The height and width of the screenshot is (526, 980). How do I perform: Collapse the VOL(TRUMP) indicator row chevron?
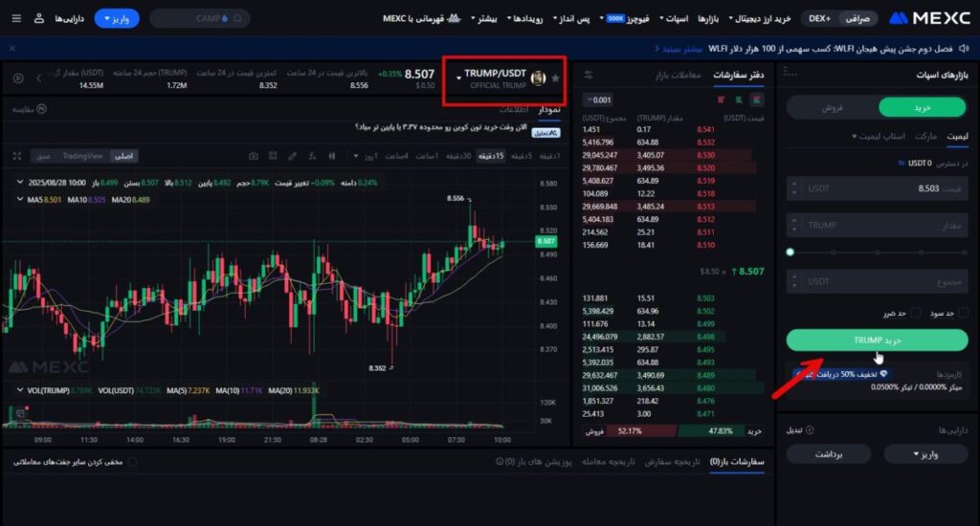coord(20,390)
